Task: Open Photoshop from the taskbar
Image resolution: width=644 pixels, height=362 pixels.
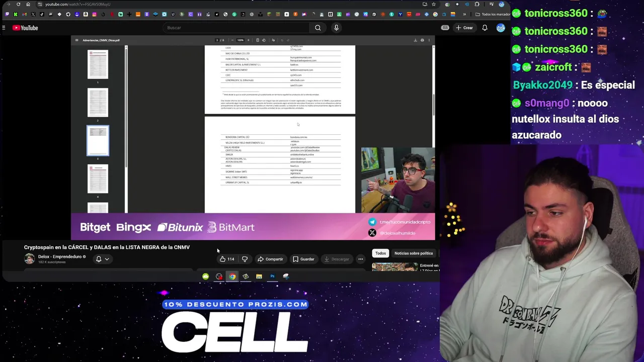Action: [x=272, y=276]
